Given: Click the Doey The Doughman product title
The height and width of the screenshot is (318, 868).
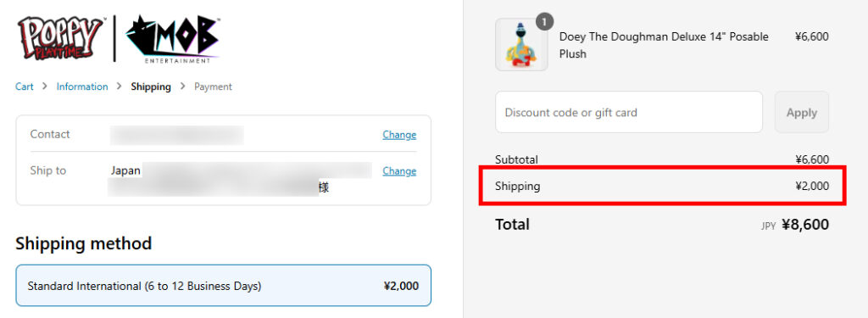Looking at the screenshot, I should pos(664,45).
